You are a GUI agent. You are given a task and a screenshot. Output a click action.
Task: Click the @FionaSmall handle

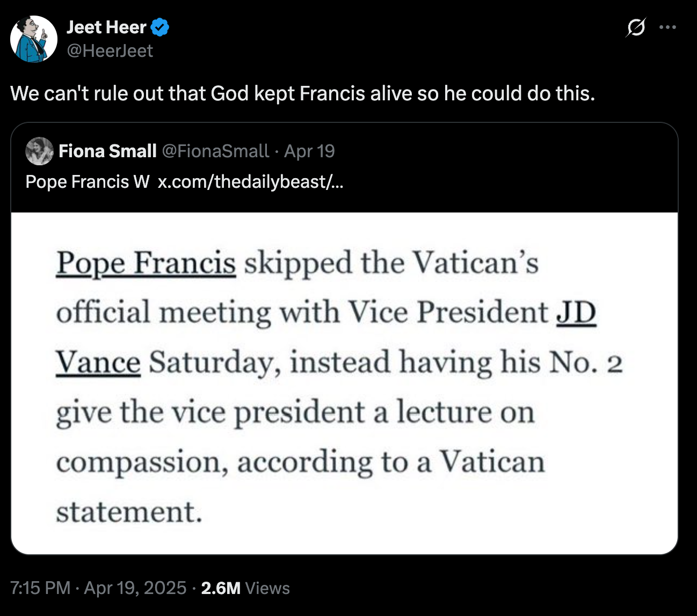[214, 151]
